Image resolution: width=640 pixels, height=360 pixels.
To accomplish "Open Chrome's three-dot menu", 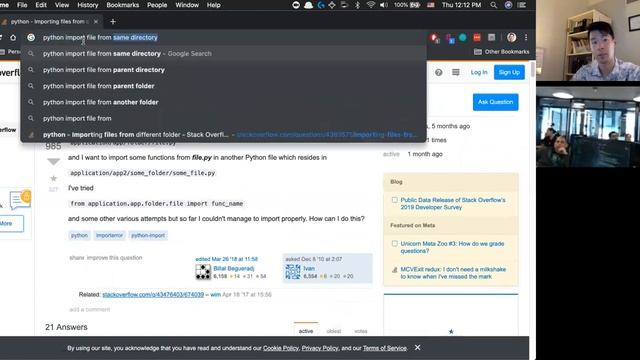I will pos(526,38).
